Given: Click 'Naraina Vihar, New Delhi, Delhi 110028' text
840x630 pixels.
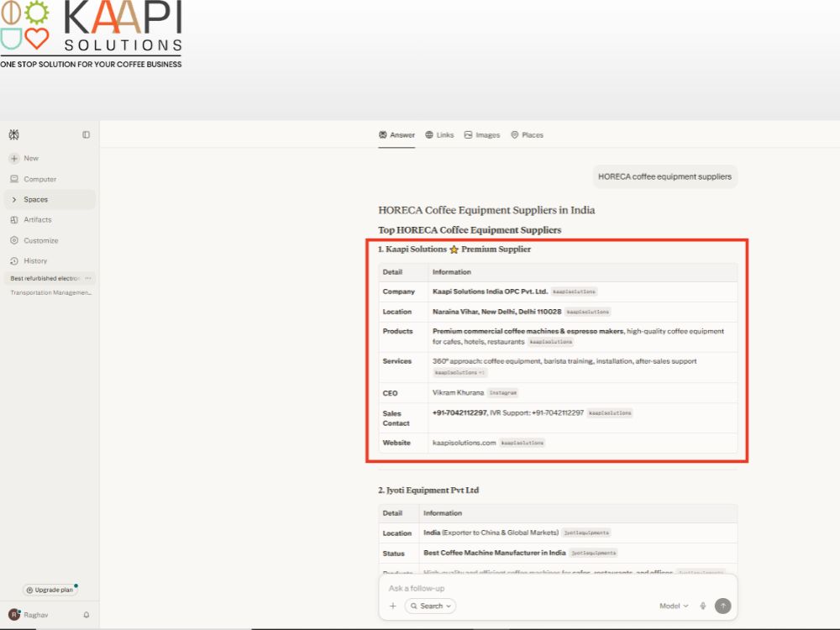Looking at the screenshot, I should click(496, 312).
